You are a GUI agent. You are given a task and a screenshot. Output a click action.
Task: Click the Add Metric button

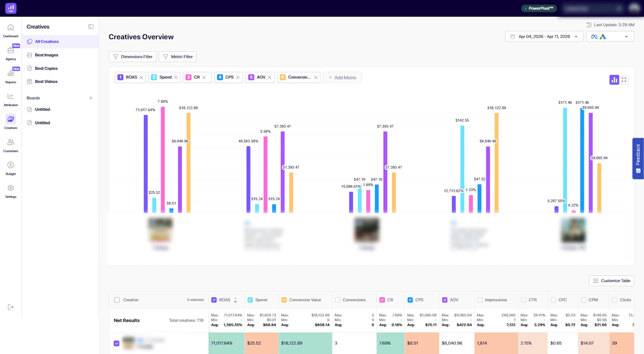[x=342, y=78]
